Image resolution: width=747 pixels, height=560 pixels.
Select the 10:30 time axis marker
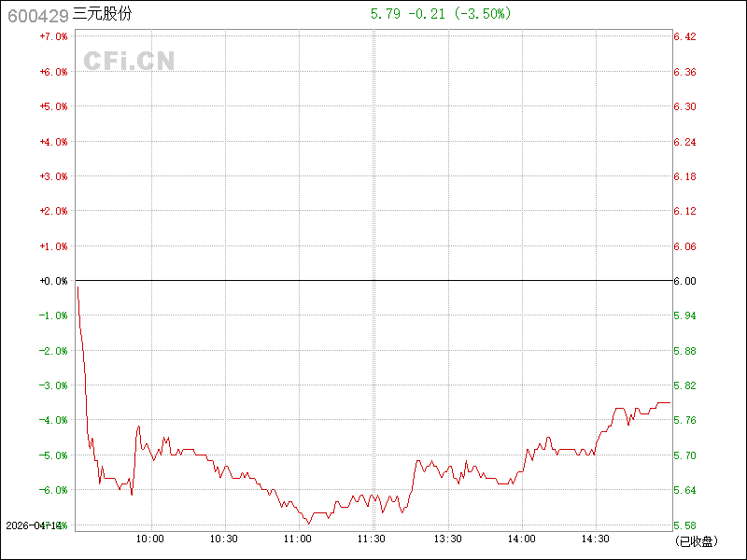point(224,539)
